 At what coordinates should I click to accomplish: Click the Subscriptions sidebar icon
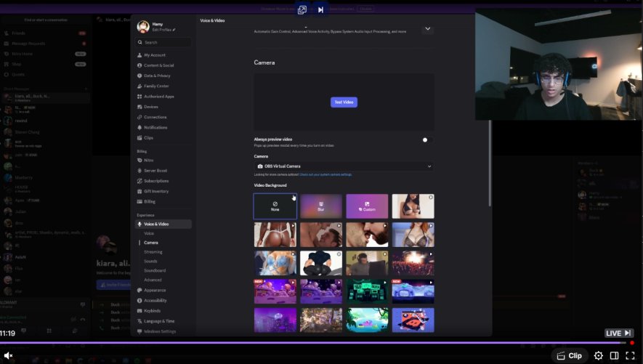[139, 181]
